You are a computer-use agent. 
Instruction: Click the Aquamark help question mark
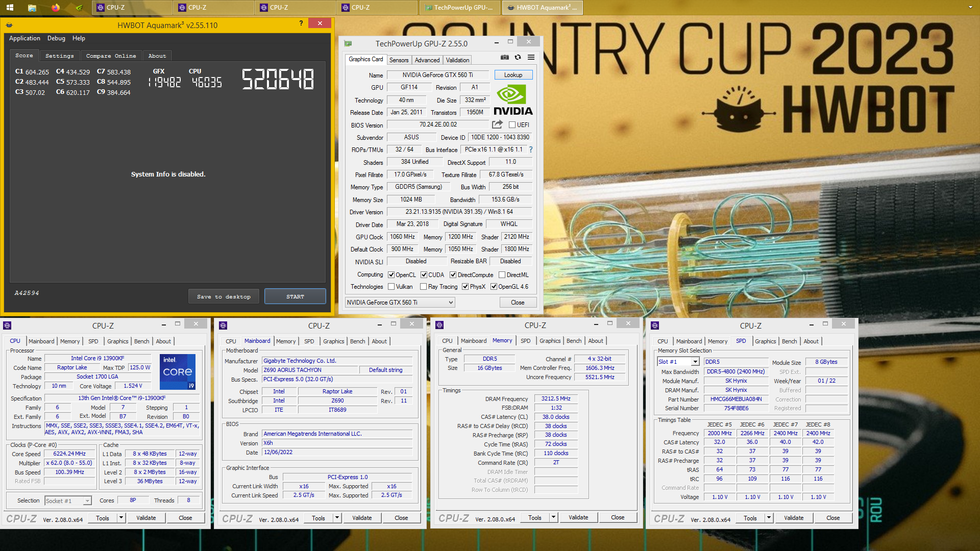pyautogui.click(x=301, y=23)
